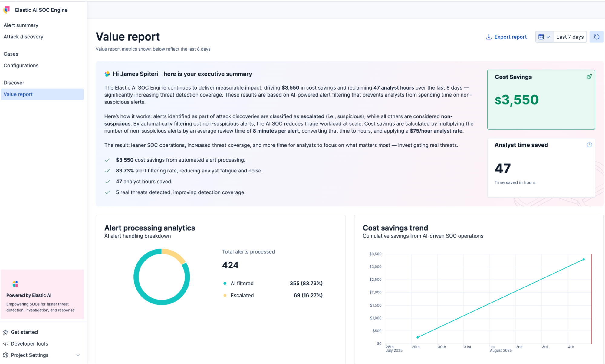Click the last data point on savings trend line
The width and height of the screenshot is (605, 364).
(x=584, y=259)
